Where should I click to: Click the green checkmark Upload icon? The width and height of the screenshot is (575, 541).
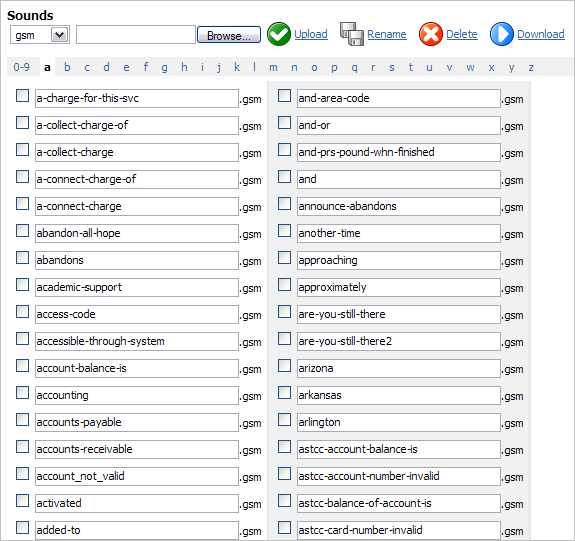coord(279,34)
